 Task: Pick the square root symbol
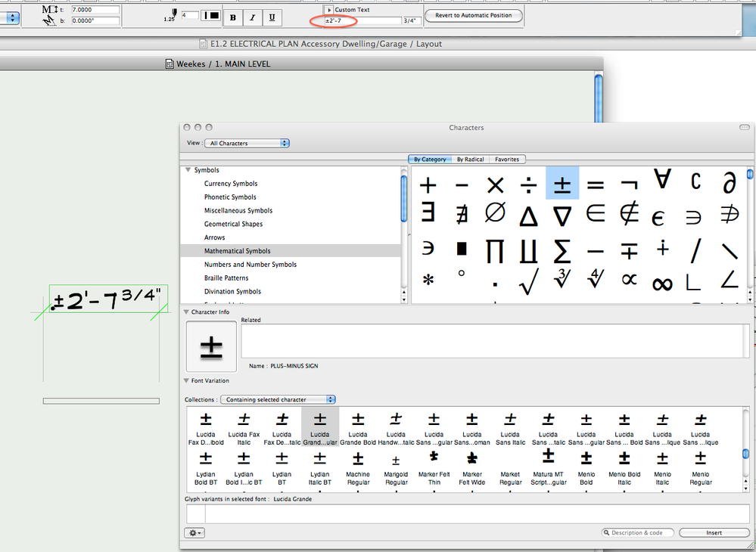tap(529, 282)
